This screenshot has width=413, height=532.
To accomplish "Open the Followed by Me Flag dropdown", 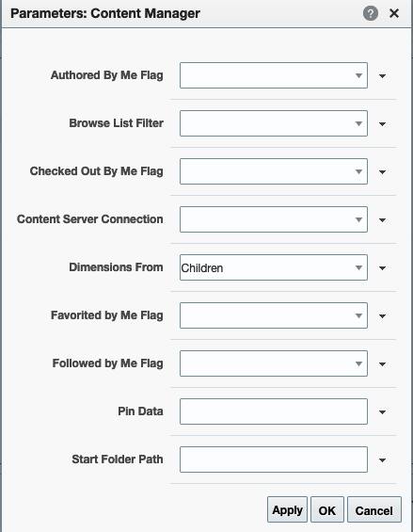I will (274, 363).
